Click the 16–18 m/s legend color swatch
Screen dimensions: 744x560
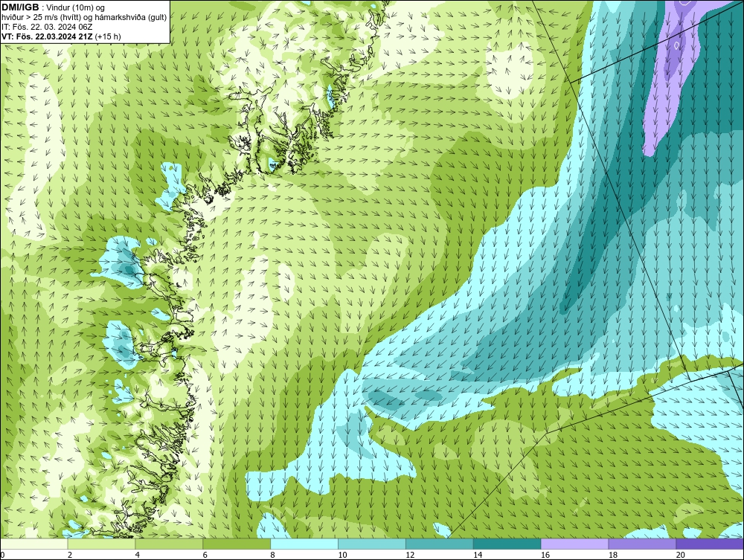coord(574,544)
